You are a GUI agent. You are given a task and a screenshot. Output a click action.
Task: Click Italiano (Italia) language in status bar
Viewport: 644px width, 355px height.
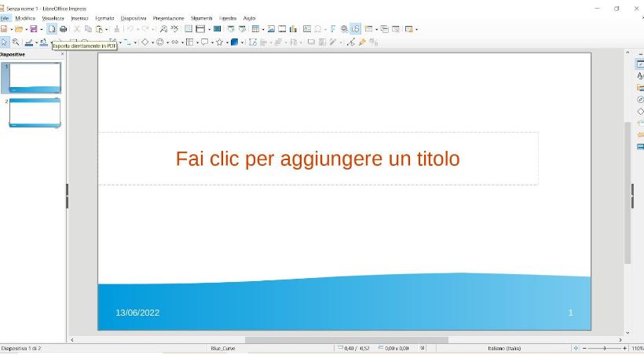coord(503,348)
